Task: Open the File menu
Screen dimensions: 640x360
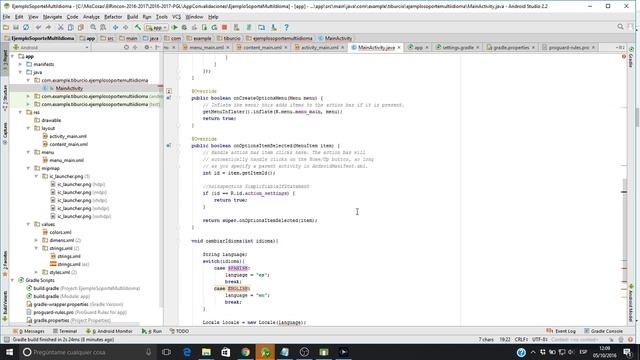Action: click(x=6, y=17)
